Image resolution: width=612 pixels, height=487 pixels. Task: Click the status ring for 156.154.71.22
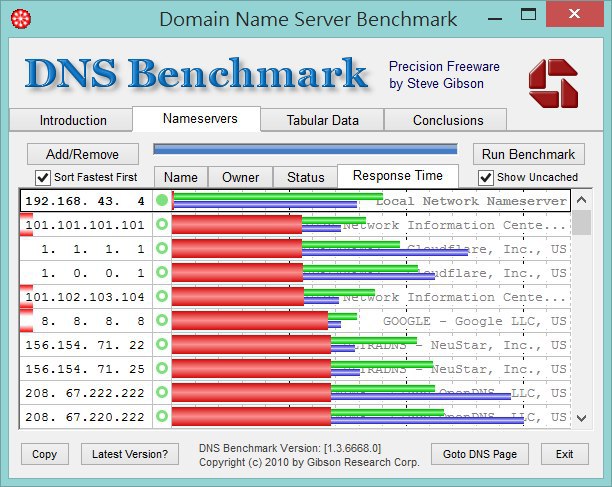click(162, 344)
